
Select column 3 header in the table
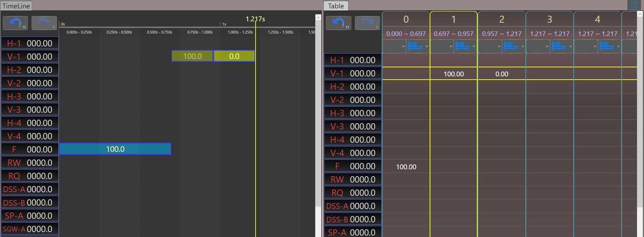click(549, 19)
